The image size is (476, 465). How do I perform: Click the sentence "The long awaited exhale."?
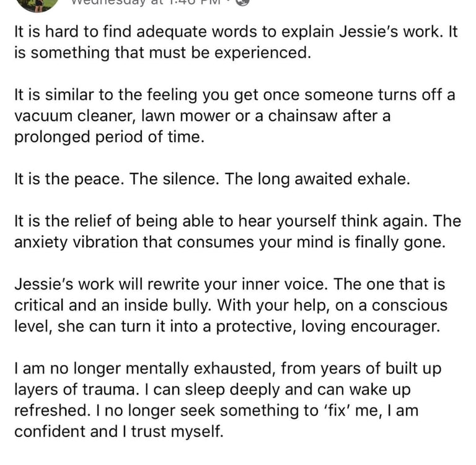pos(317,179)
